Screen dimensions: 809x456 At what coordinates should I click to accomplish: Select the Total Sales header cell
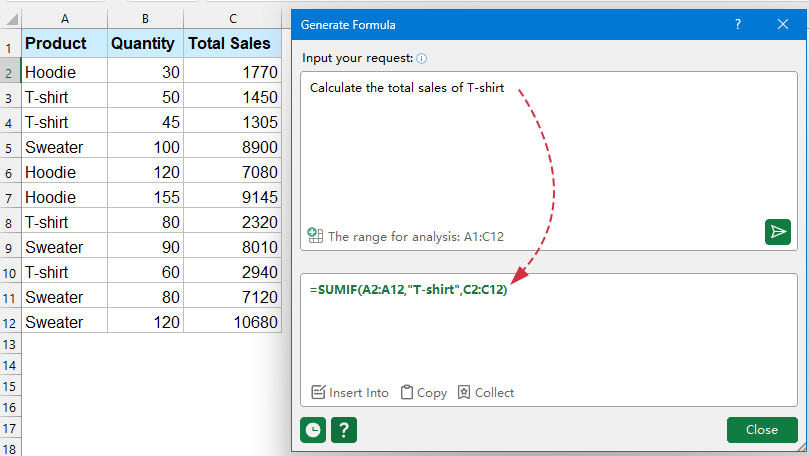point(232,44)
